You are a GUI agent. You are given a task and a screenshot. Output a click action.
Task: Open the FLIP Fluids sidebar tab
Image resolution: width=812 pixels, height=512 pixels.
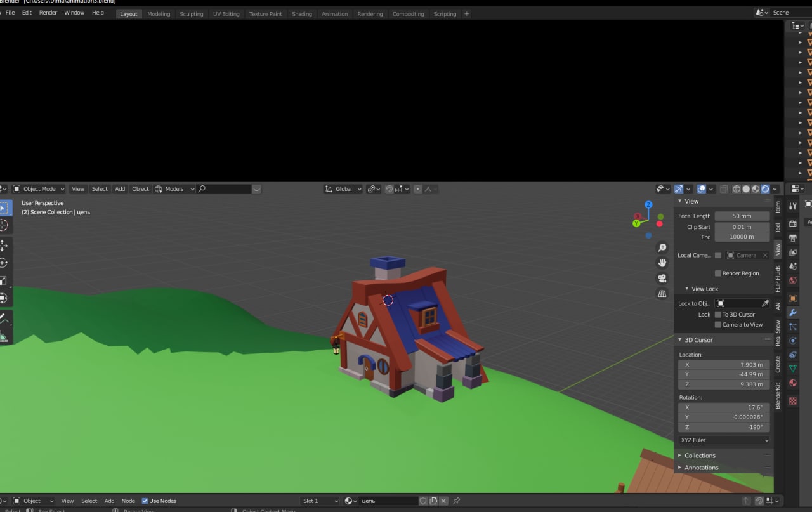[x=778, y=279]
